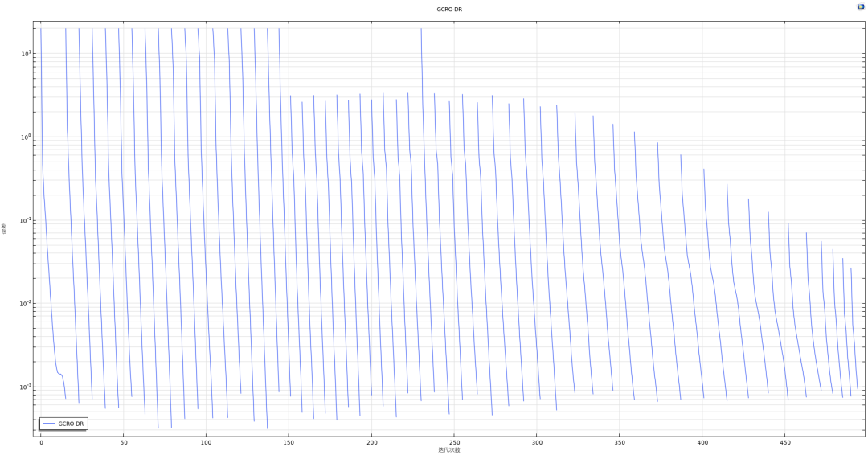Click the x-axis tick label 450
The width and height of the screenshot is (868, 455).
click(x=785, y=443)
